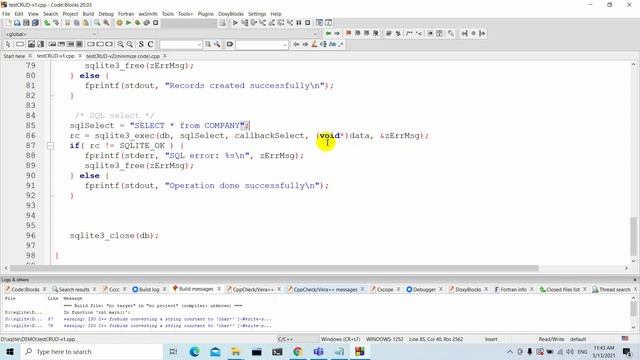This screenshot has width=640, height=360.
Task: Toggle source view with S icon
Action: point(141,44)
